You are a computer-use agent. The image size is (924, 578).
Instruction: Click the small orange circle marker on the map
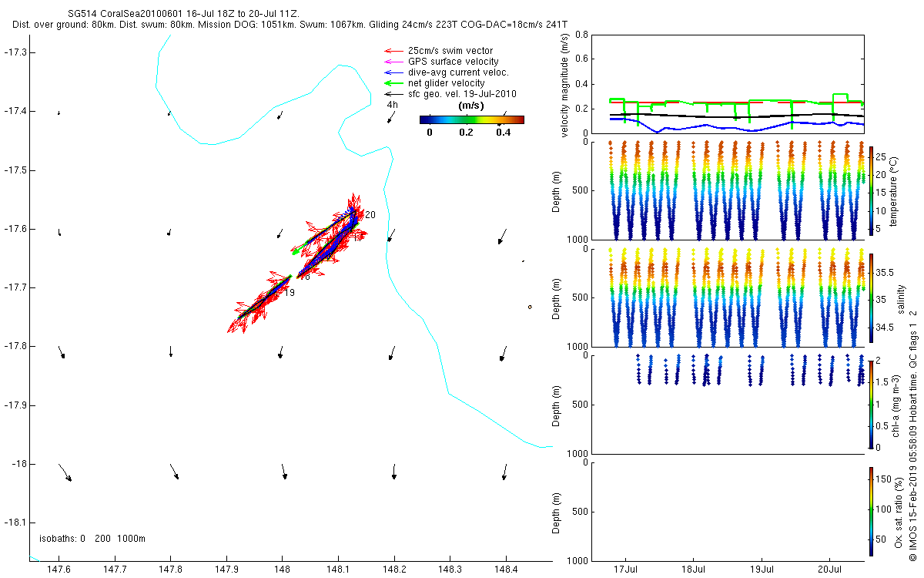530,307
